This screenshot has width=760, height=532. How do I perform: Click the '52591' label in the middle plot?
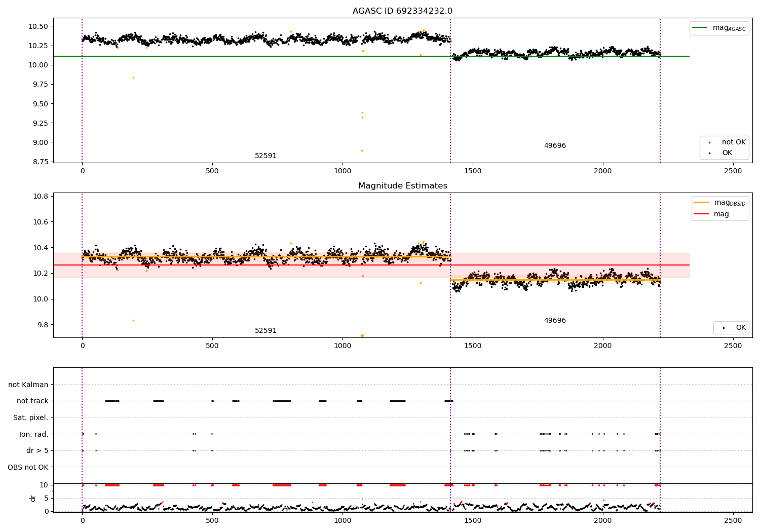(x=265, y=331)
